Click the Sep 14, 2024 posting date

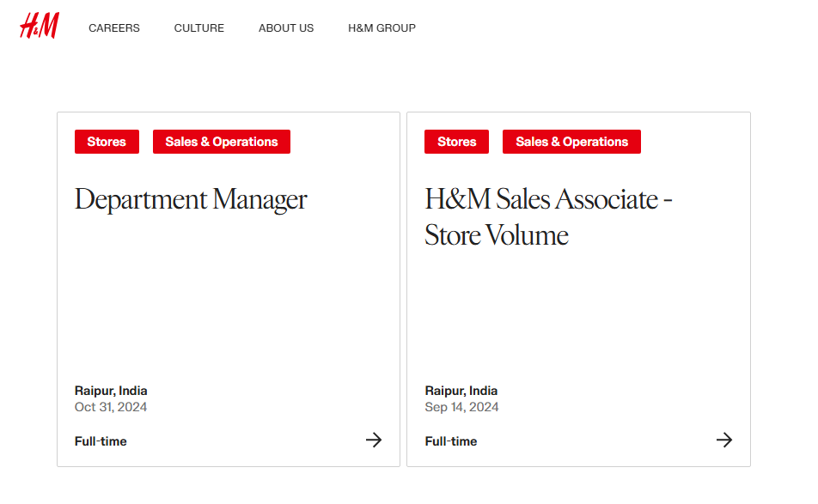[x=461, y=407]
